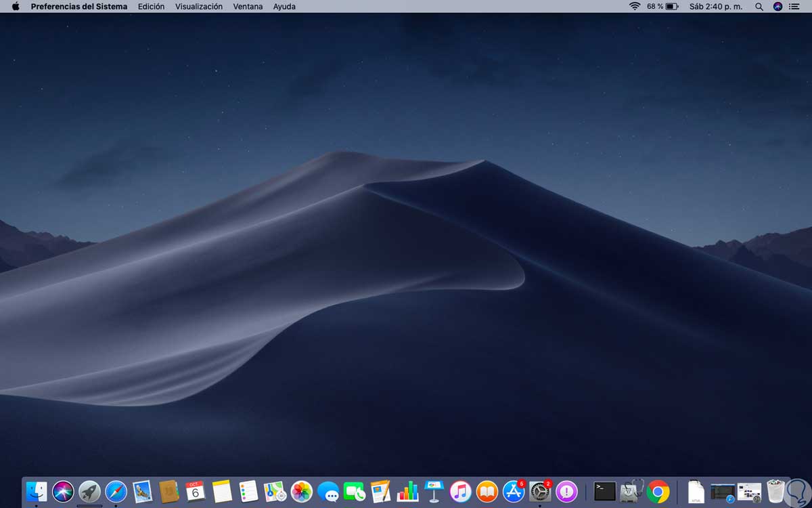Open Finder from the Dock
Image resolution: width=812 pixels, height=508 pixels.
pos(37,492)
